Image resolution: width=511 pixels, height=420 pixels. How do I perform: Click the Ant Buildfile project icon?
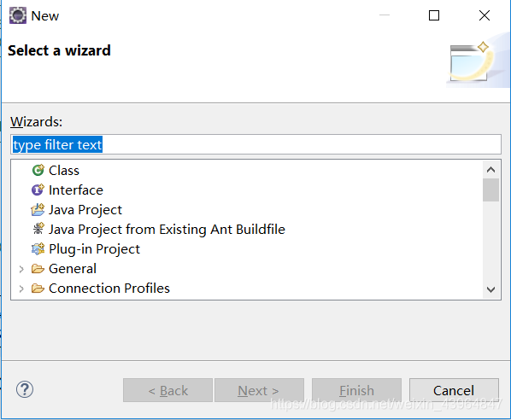38,230
